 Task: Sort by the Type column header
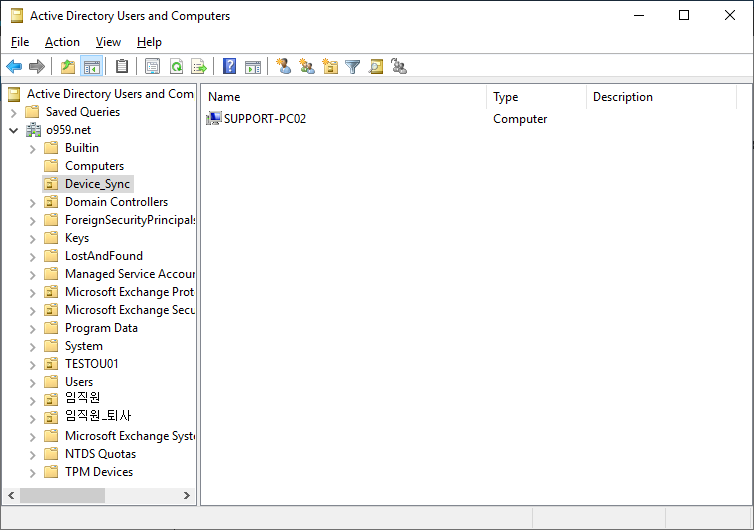pos(537,97)
